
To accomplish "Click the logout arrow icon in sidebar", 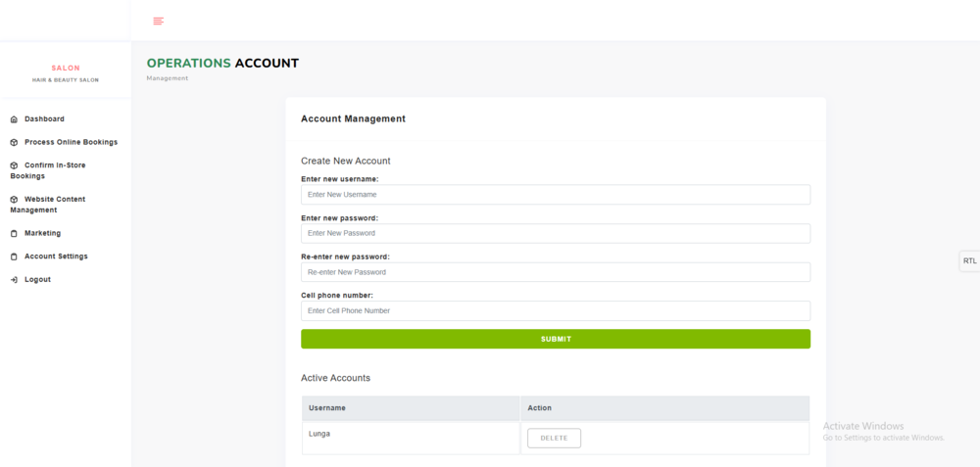I will coord(14,280).
